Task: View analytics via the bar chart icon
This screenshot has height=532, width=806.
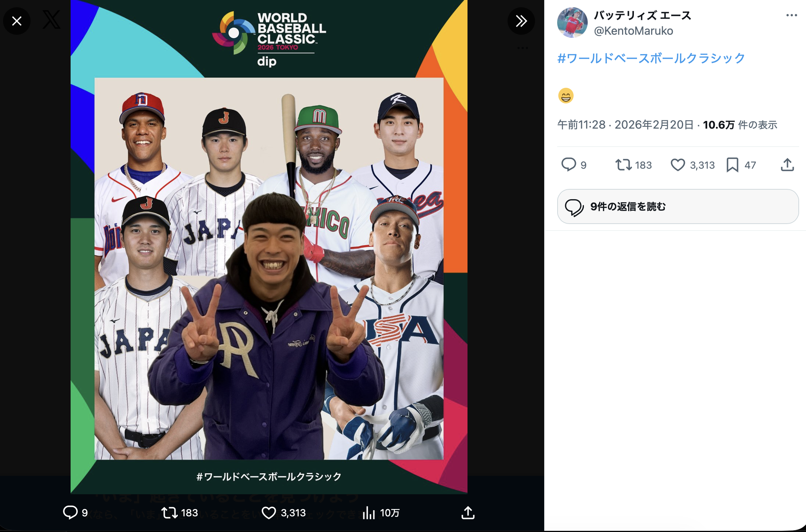Action: [369, 513]
